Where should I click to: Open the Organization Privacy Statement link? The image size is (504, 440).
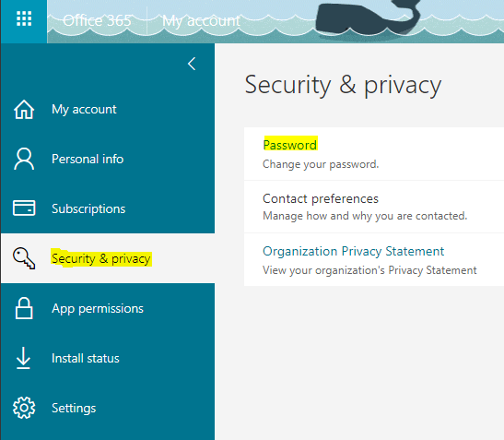[x=353, y=251]
